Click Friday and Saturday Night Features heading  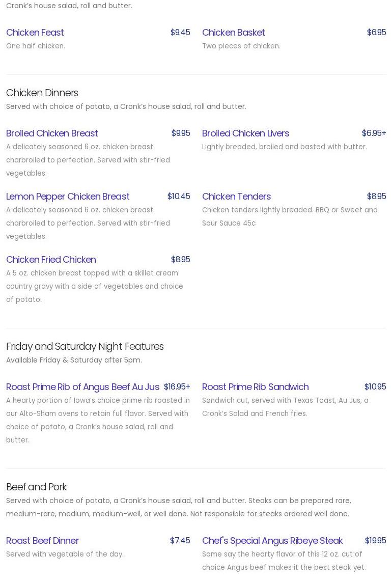85,346
